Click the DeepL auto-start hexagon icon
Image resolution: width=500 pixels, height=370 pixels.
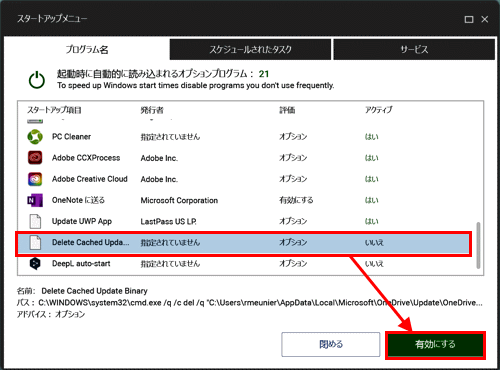35,263
